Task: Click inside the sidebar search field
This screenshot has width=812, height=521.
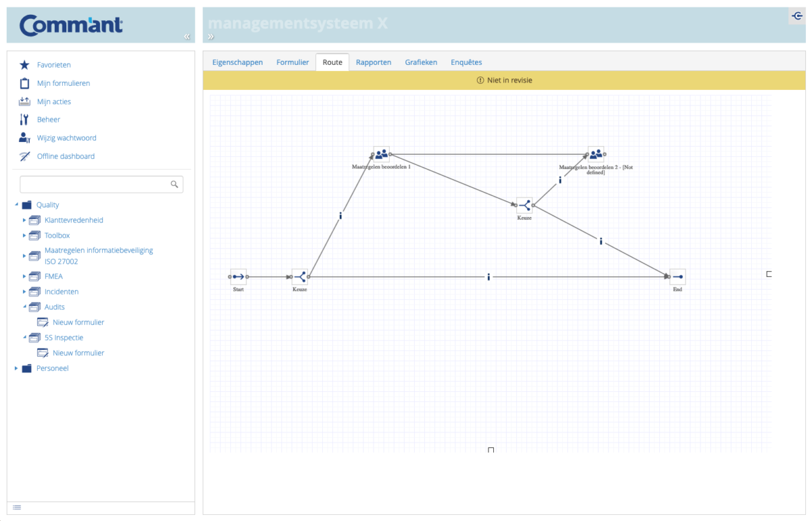Action: [x=95, y=183]
